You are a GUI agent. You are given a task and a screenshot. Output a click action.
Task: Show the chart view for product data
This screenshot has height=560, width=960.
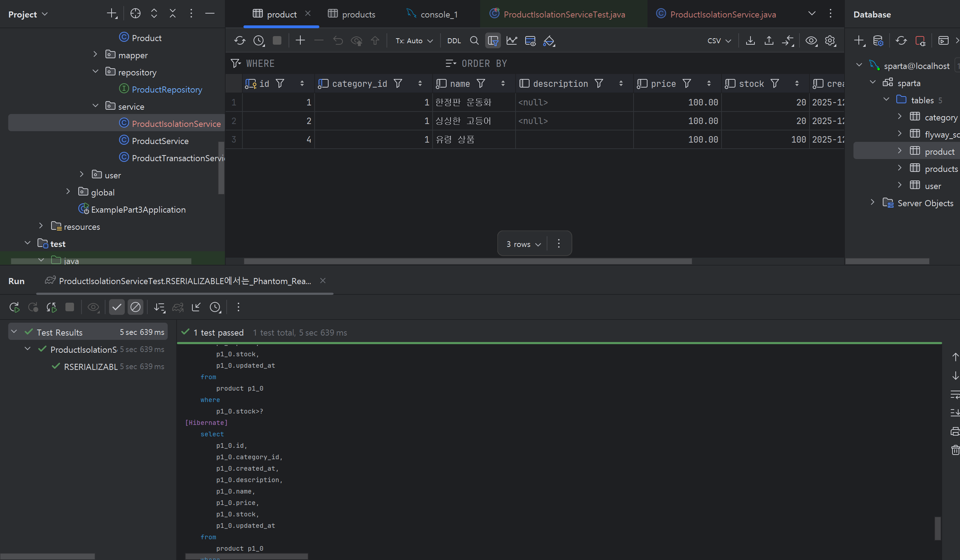pyautogui.click(x=512, y=40)
